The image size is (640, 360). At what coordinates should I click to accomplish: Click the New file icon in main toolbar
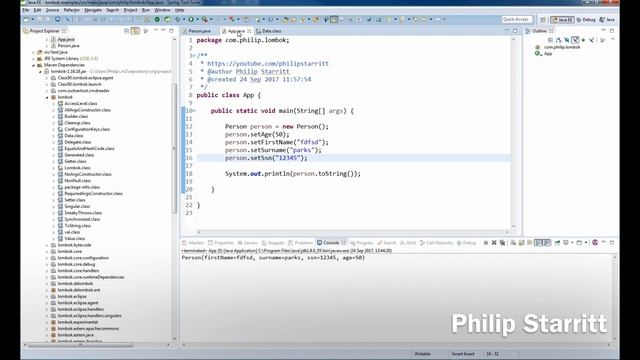pyautogui.click(x=26, y=19)
